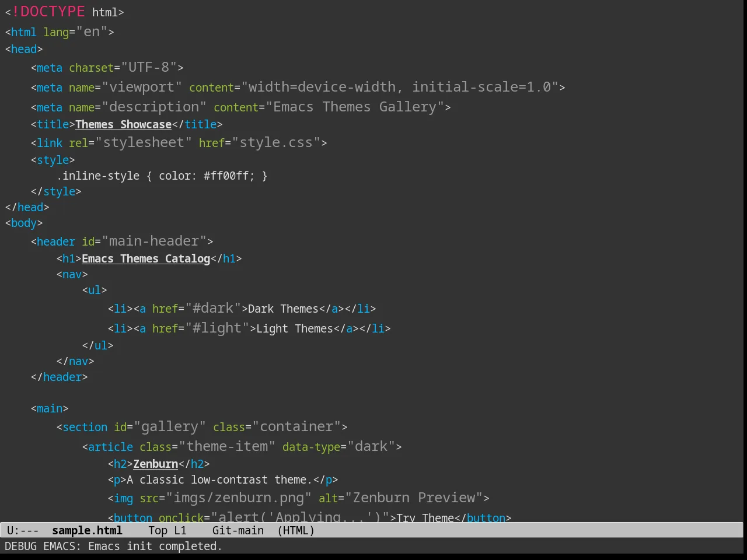Screen dimensions: 747x560
Task: Click the "Emacs Themes Gallery" content string
Action: (x=355, y=107)
